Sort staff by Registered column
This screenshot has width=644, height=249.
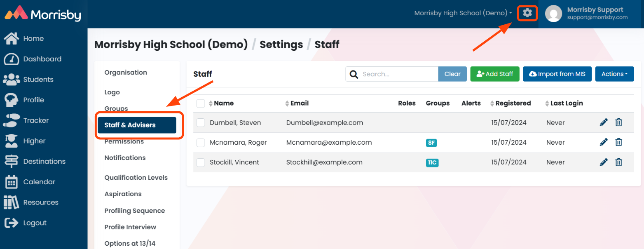coord(511,103)
